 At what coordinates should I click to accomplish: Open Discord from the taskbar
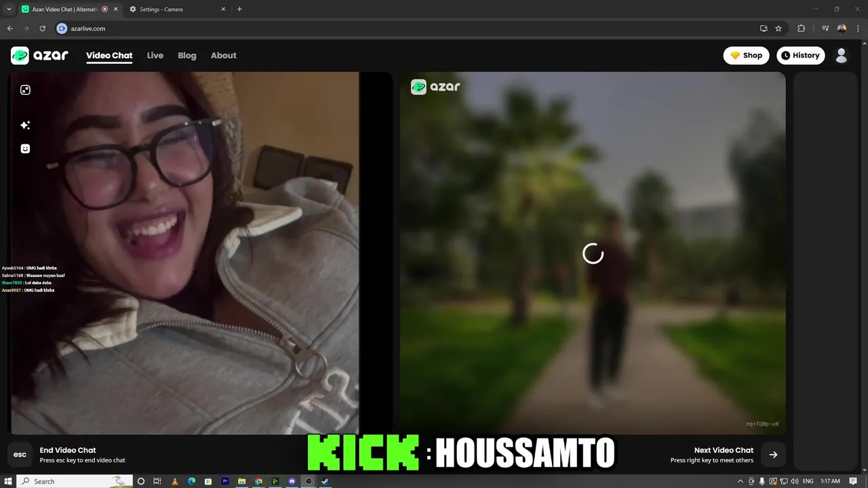[292, 481]
